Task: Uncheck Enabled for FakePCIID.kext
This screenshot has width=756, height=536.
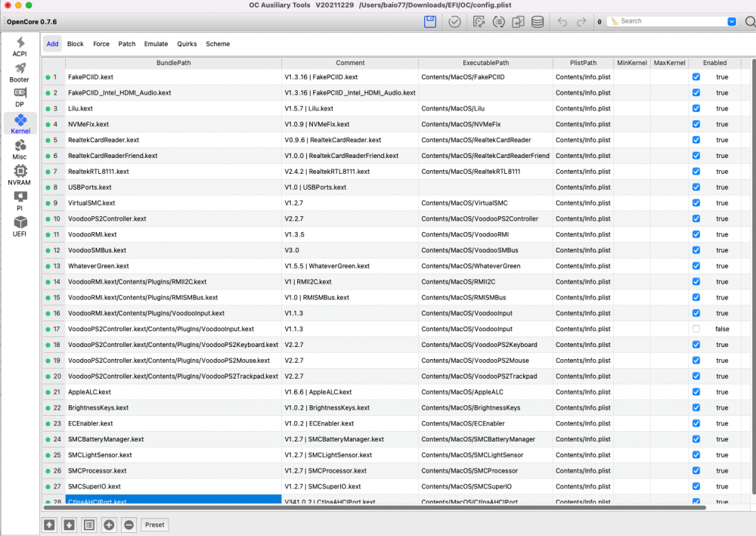Action: (696, 76)
